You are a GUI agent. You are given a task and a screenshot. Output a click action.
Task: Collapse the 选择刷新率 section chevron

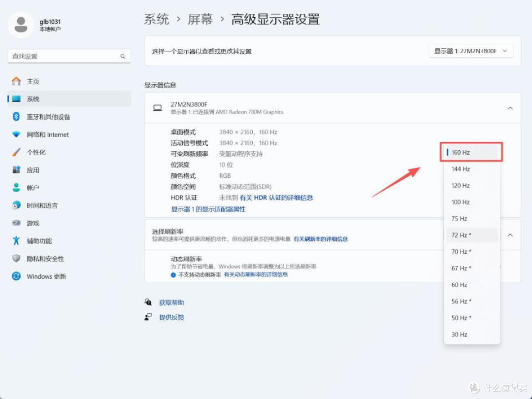click(510, 235)
